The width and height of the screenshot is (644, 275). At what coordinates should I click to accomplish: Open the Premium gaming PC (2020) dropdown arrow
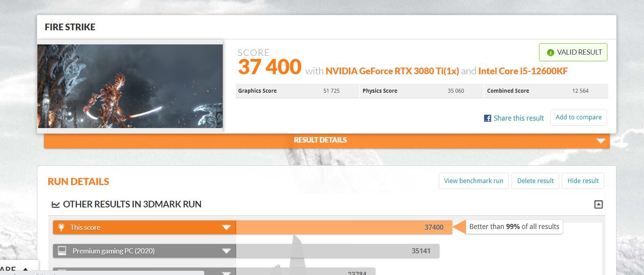pos(226,251)
